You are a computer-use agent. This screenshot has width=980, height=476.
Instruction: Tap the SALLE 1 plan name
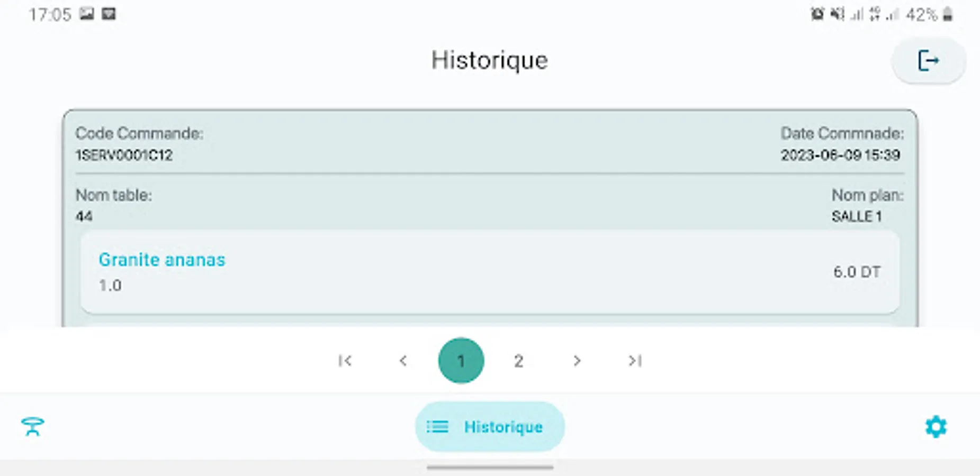(856, 216)
